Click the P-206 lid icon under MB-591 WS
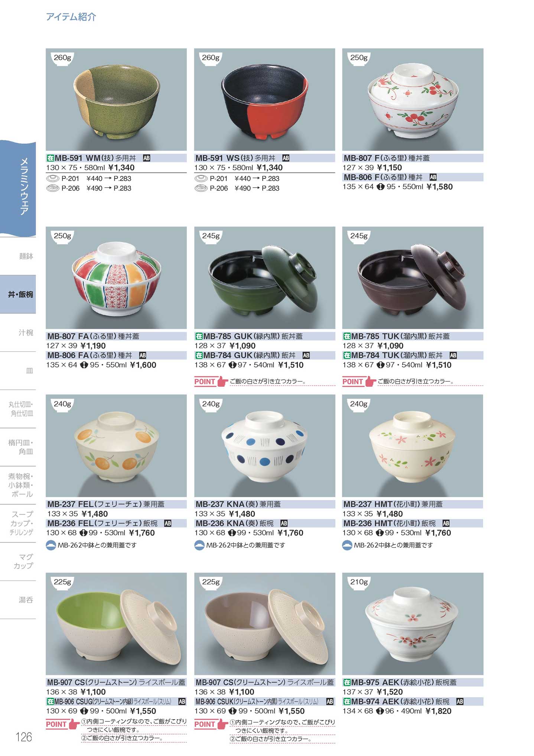This screenshot has height=756, width=534. (201, 188)
